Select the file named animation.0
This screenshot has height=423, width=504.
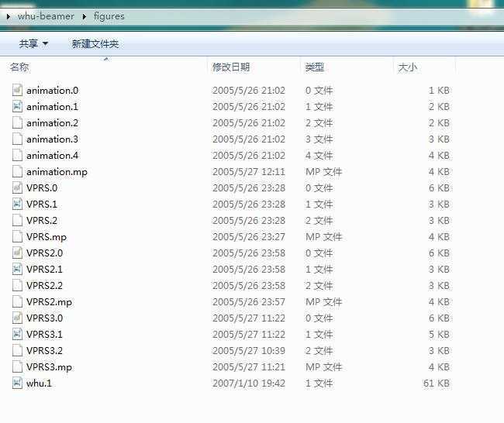(x=53, y=91)
